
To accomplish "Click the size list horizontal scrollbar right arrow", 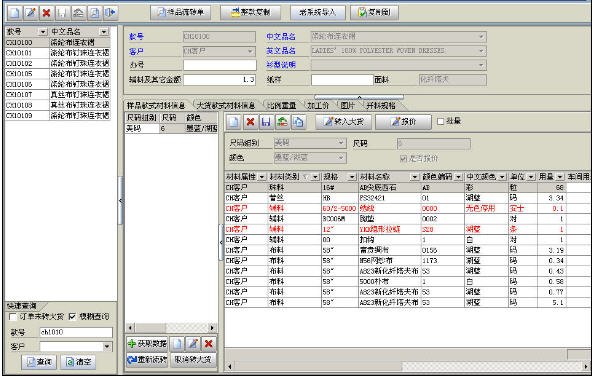I will [x=213, y=328].
